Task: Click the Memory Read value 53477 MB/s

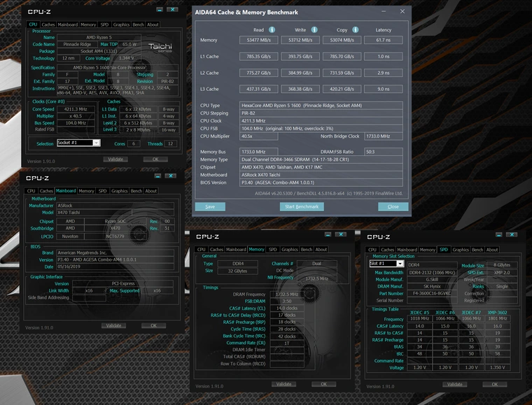Action: (258, 40)
